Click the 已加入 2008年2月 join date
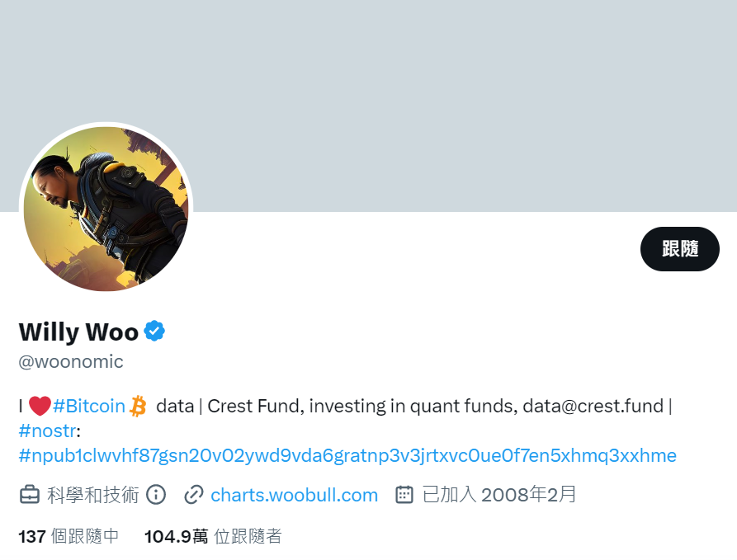 499,495
